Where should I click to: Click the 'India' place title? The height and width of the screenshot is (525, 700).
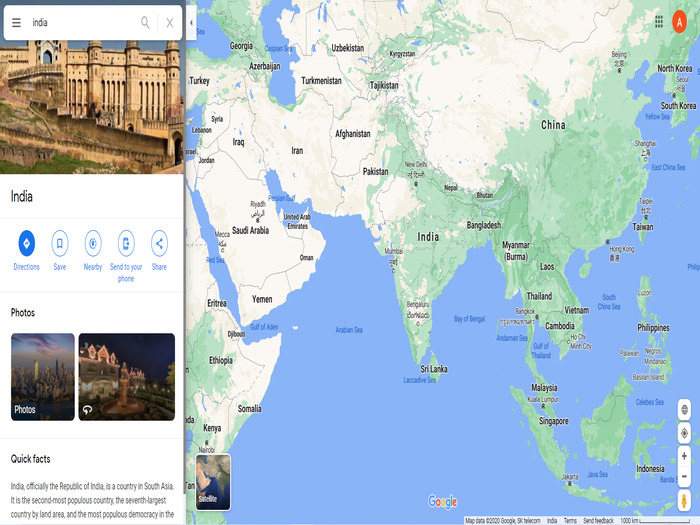[21, 196]
